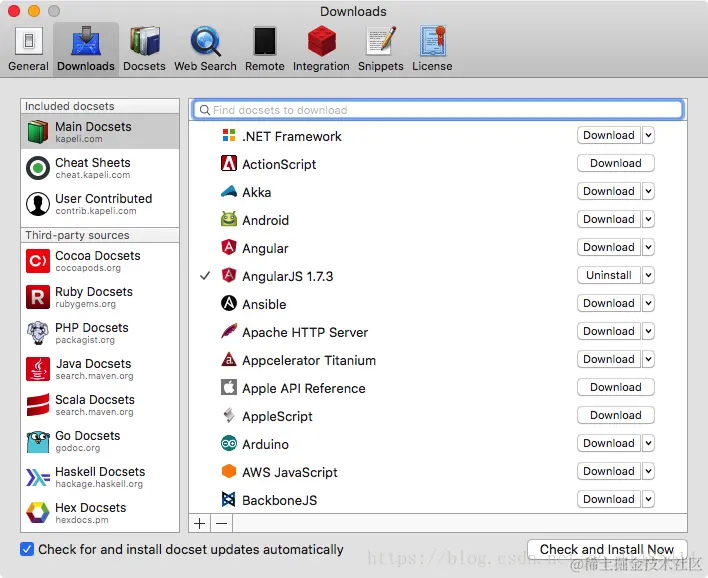Click the Arduino docset icon
The height and width of the screenshot is (578, 708).
coord(229,443)
